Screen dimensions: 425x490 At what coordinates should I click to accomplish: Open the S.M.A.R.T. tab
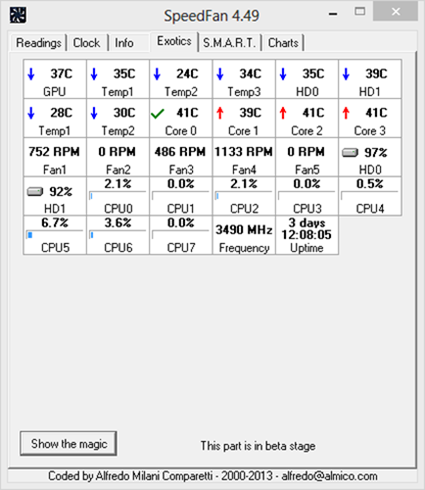pos(229,43)
